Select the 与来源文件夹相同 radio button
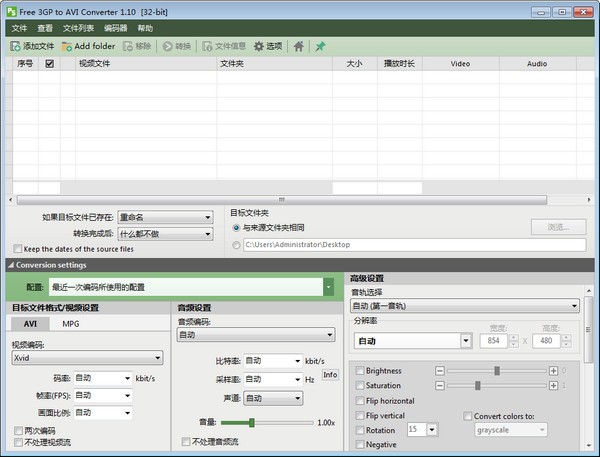 [x=236, y=227]
